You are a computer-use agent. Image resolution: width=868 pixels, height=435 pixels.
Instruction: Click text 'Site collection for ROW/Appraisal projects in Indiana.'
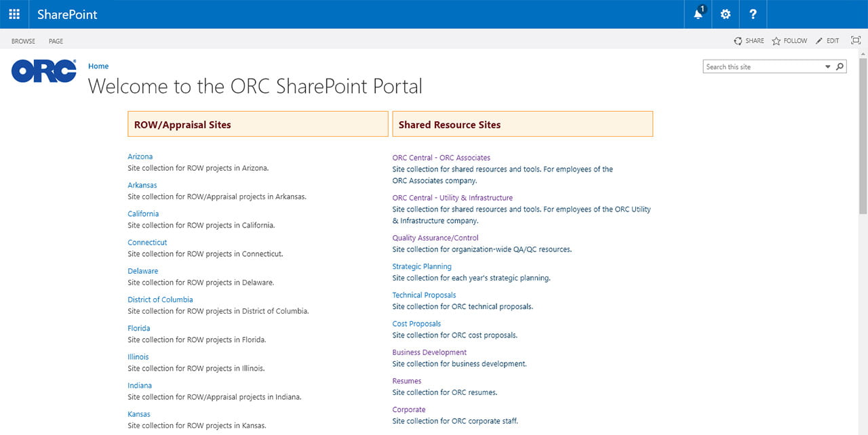214,397
